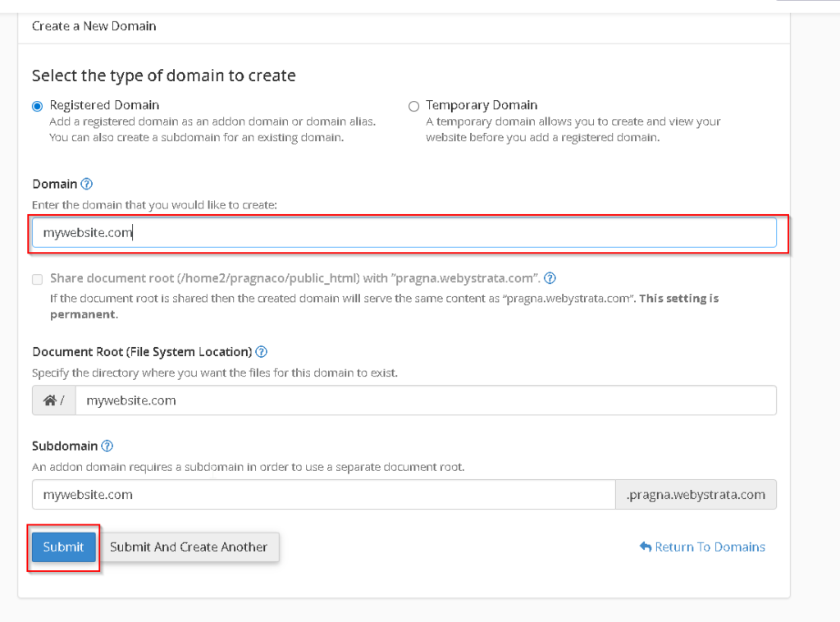Follow the Return To Domains link

point(702,547)
